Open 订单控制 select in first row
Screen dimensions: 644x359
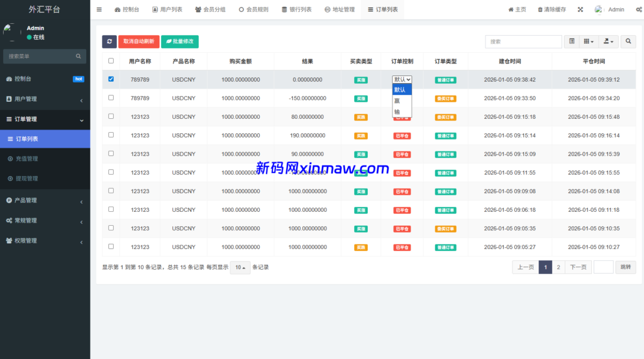(x=402, y=80)
